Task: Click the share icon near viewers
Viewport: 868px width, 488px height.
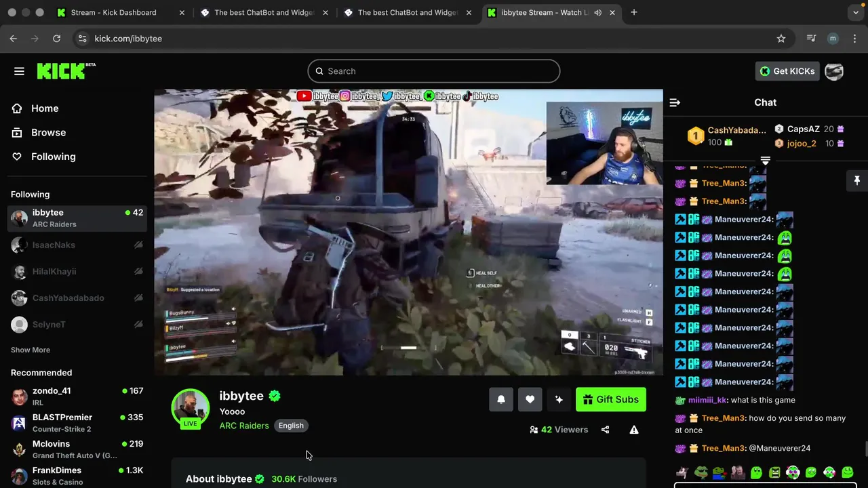Action: pyautogui.click(x=605, y=430)
